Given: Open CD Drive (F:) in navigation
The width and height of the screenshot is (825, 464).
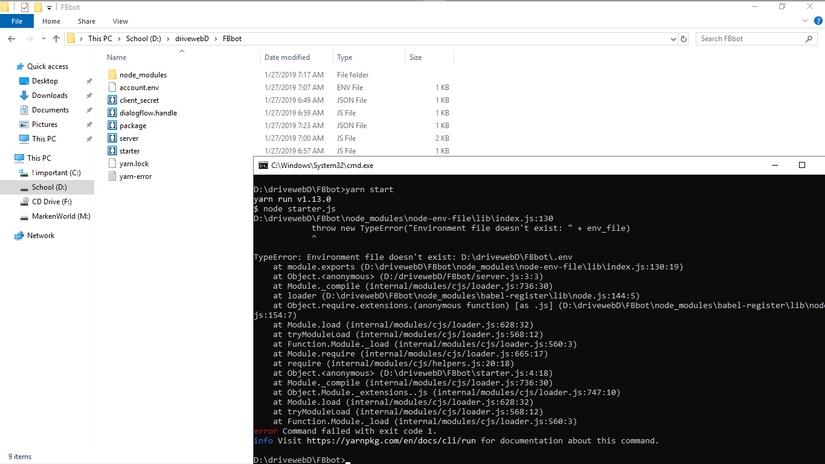Looking at the screenshot, I should point(52,201).
